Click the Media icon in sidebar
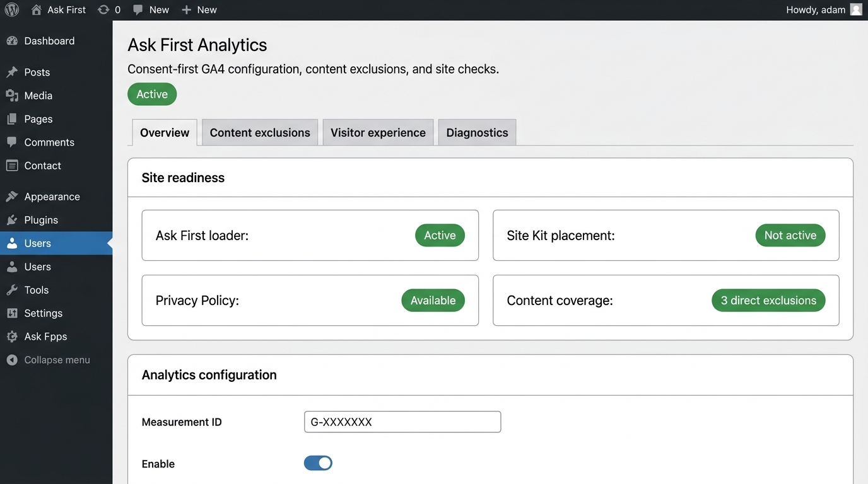868x484 pixels. pos(12,96)
